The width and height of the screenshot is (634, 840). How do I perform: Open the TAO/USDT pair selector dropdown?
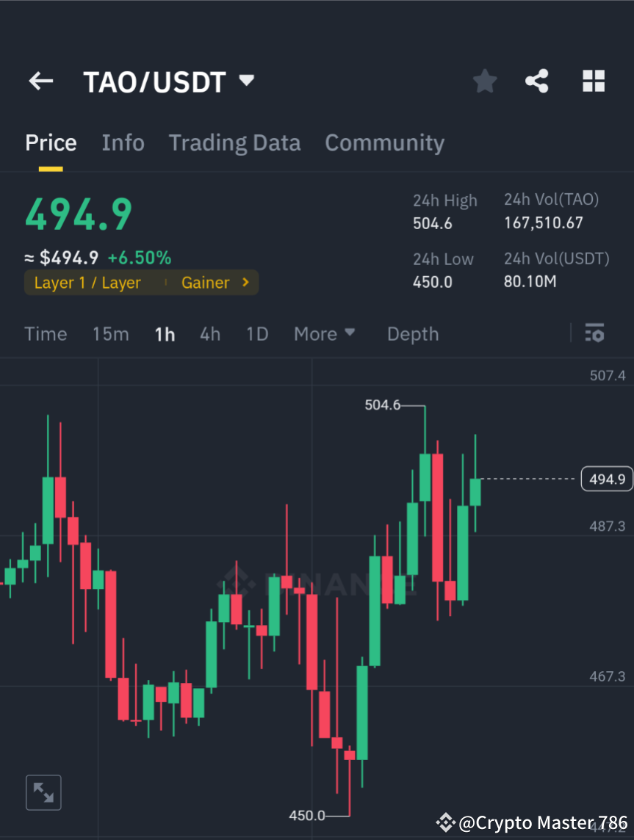point(246,81)
